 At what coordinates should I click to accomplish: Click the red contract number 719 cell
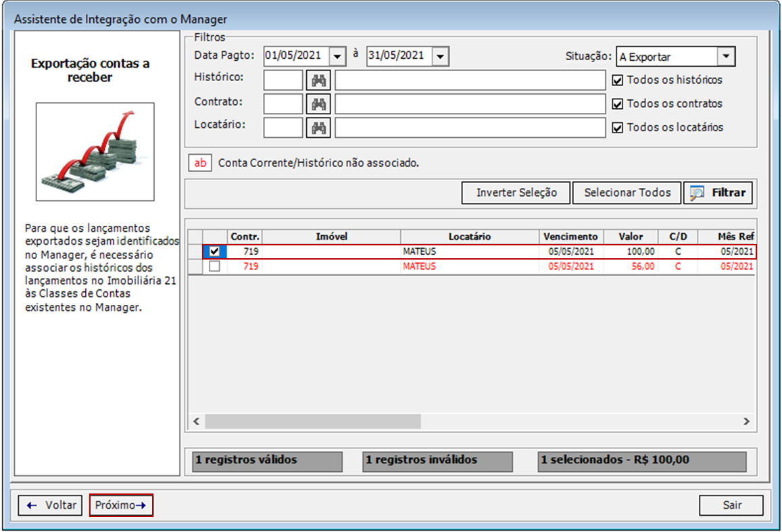pos(245,267)
